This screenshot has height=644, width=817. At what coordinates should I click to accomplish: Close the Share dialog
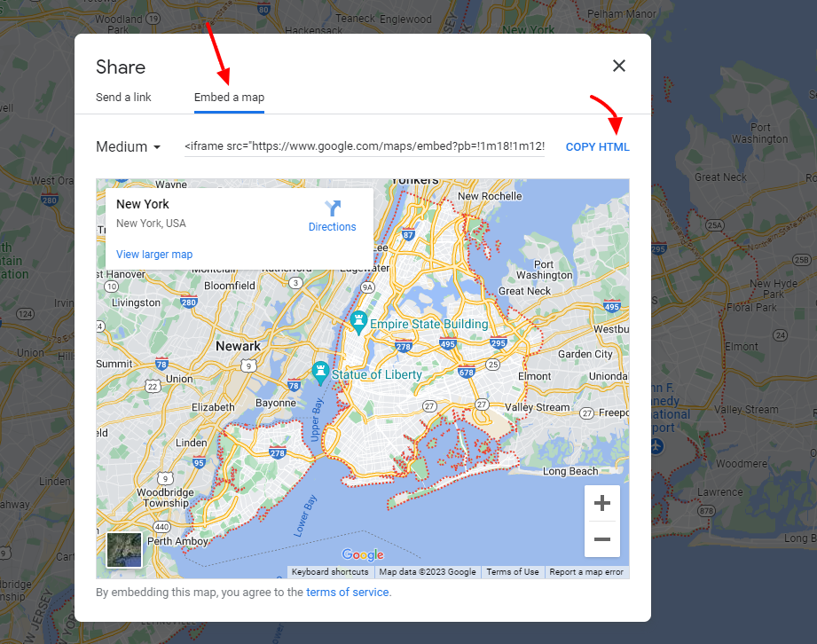click(x=619, y=66)
